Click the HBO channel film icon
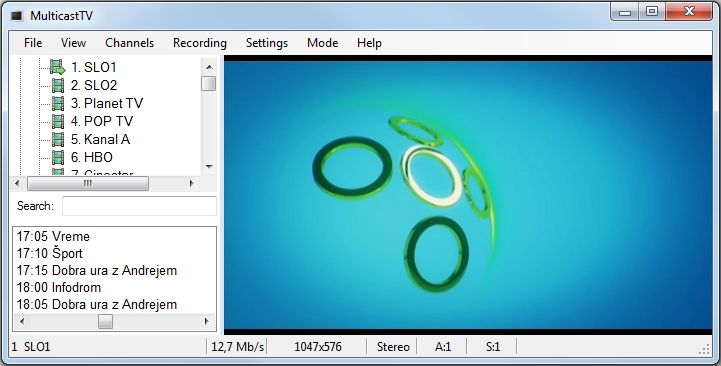The width and height of the screenshot is (721, 366). pos(58,157)
